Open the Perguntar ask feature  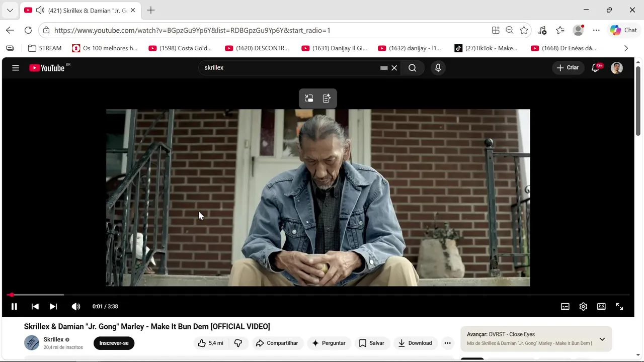pos(329,343)
